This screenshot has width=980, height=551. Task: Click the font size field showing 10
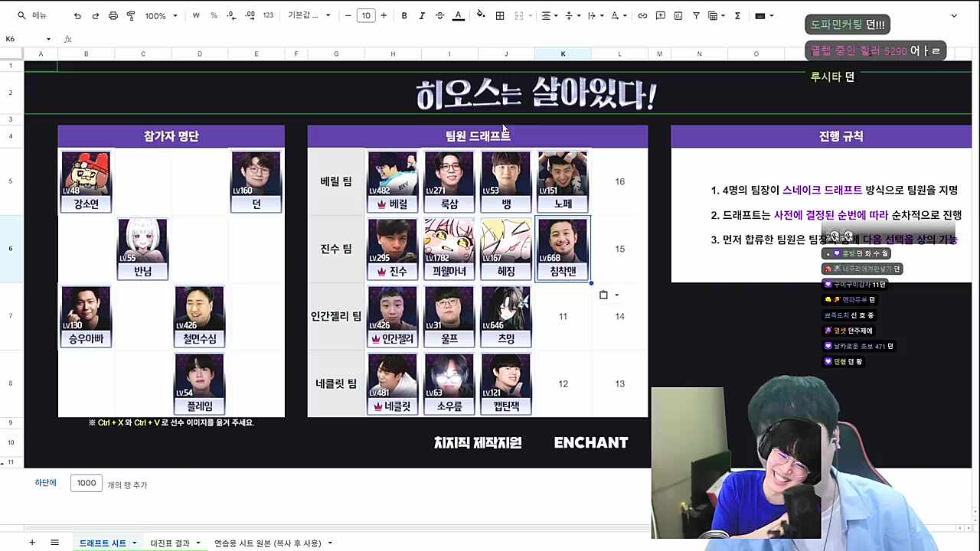tap(366, 15)
